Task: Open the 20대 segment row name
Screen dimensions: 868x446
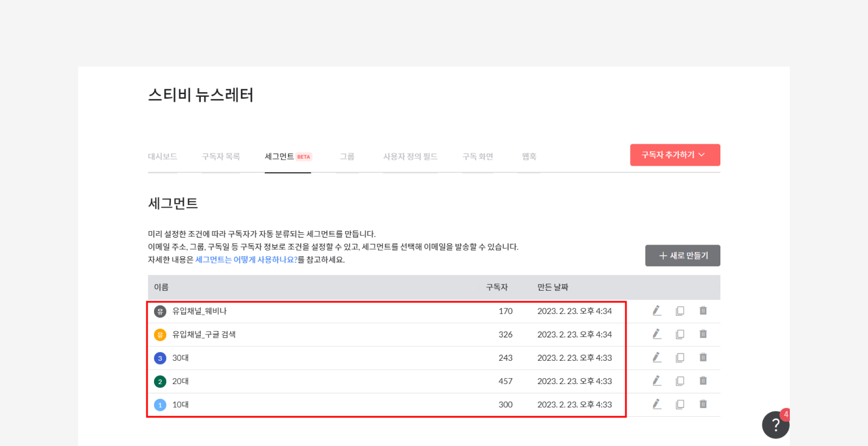Action: (180, 381)
